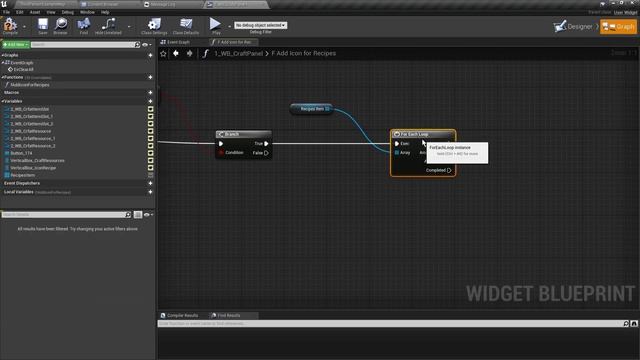640x360 pixels.
Task: Select the Recipes Item variable node
Action: [311, 109]
